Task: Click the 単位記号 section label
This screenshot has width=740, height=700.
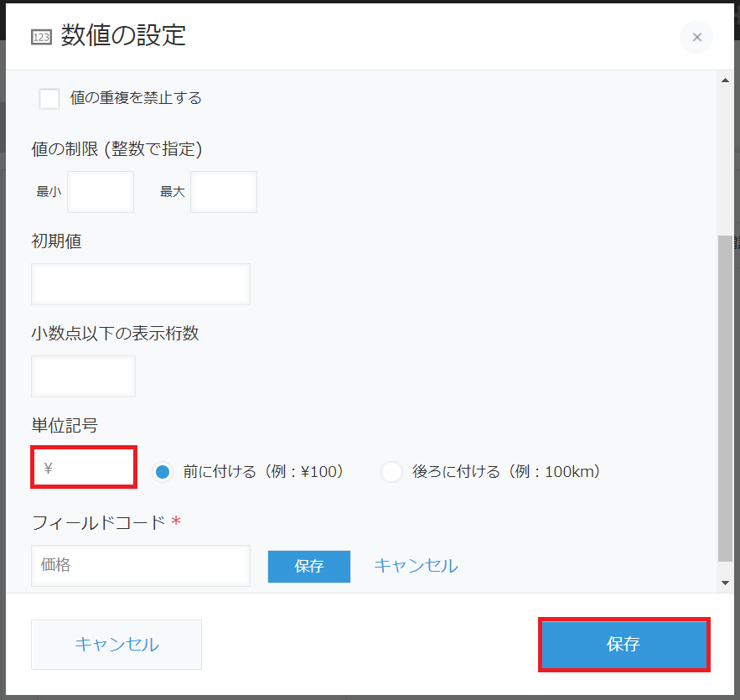Action: (x=65, y=425)
